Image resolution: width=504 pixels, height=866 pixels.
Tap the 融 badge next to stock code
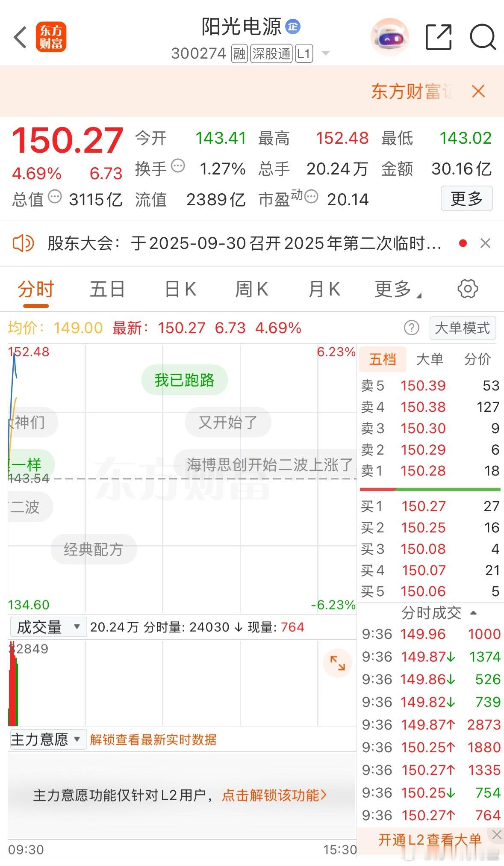239,54
